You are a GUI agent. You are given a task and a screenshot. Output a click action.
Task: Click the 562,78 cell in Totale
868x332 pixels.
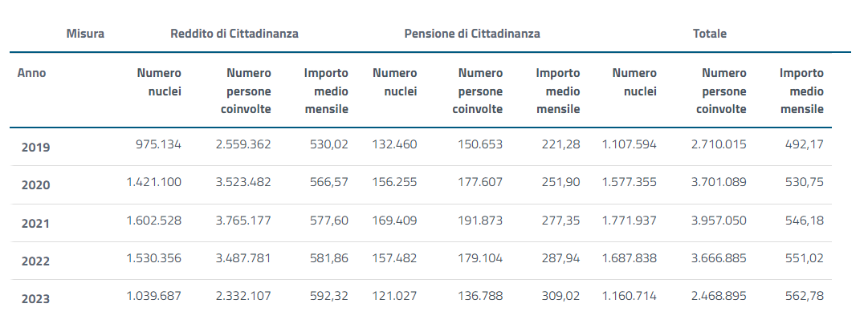pyautogui.click(x=805, y=296)
